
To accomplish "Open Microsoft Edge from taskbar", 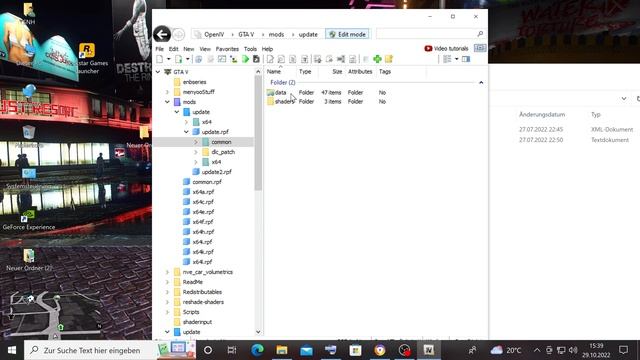I will pos(257,350).
